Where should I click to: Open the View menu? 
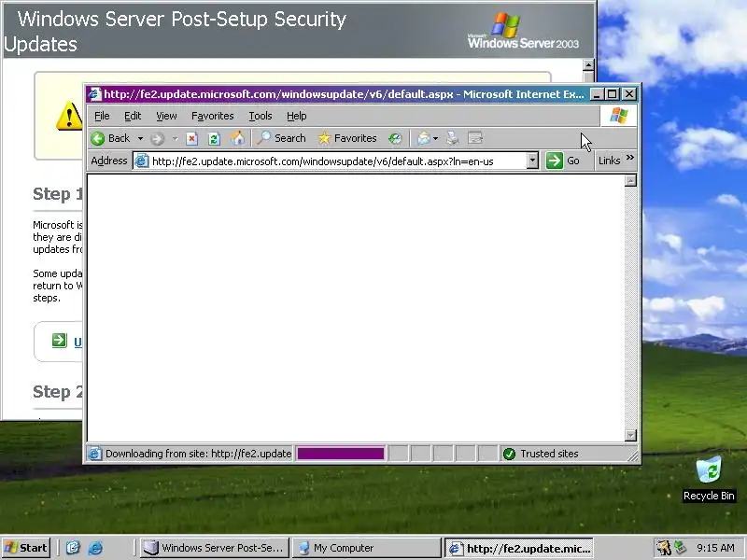[x=166, y=116]
